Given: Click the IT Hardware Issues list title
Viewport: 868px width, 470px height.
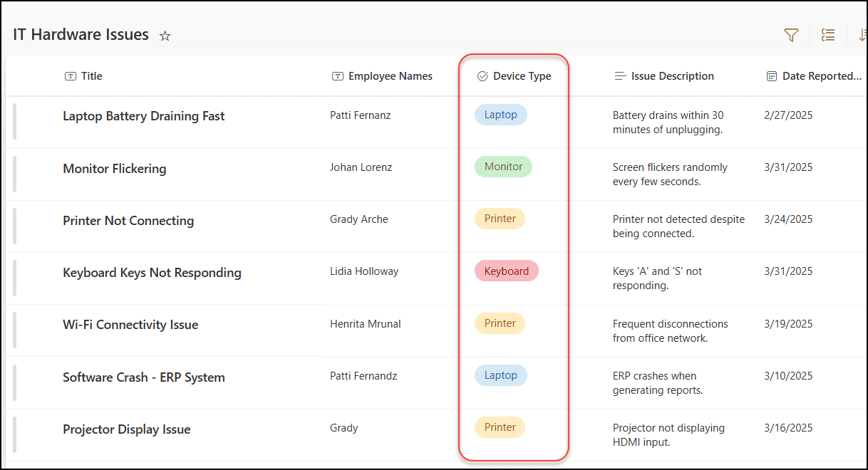Looking at the screenshot, I should (81, 34).
